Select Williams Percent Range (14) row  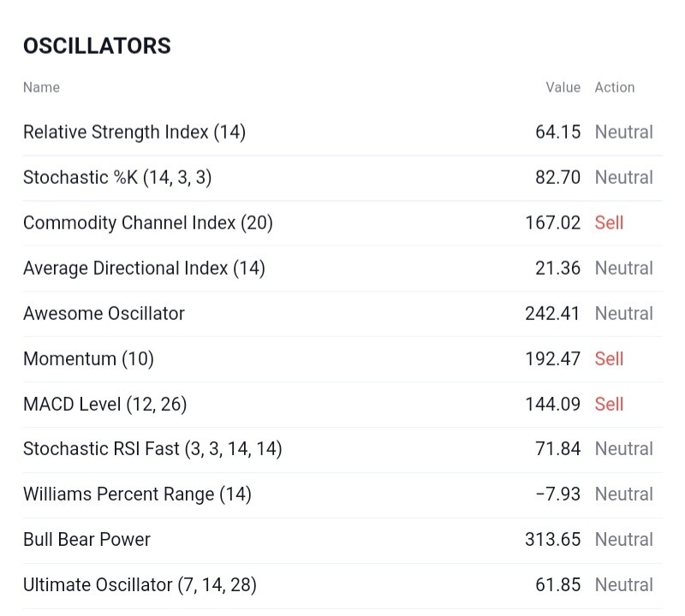tap(342, 495)
